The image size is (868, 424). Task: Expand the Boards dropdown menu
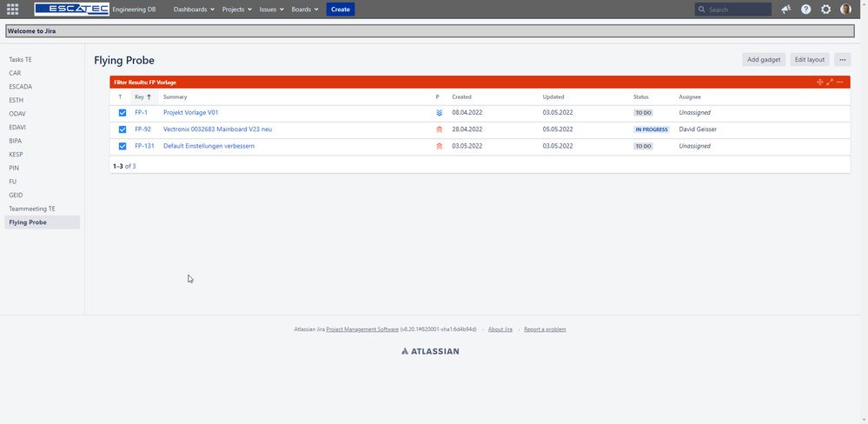pyautogui.click(x=305, y=10)
